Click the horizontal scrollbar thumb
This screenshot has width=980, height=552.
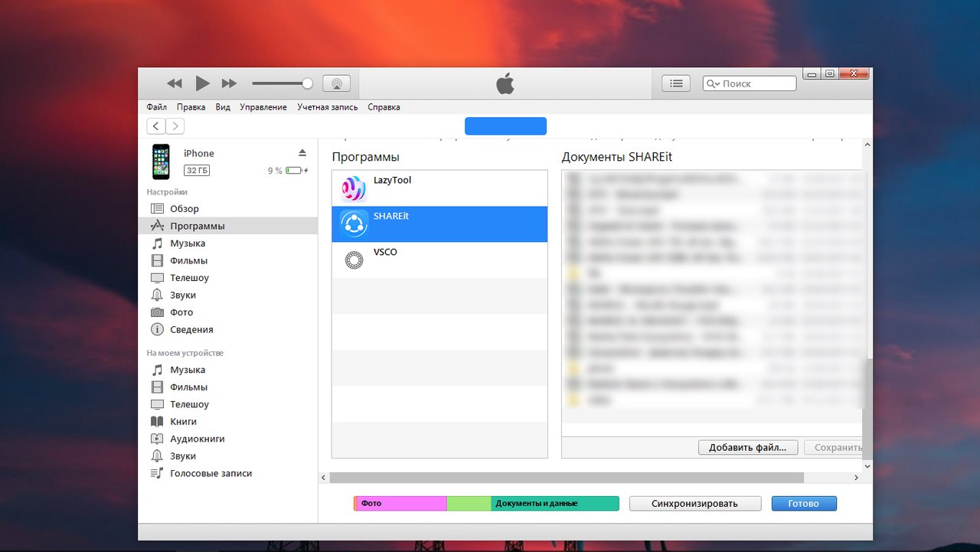coord(567,478)
